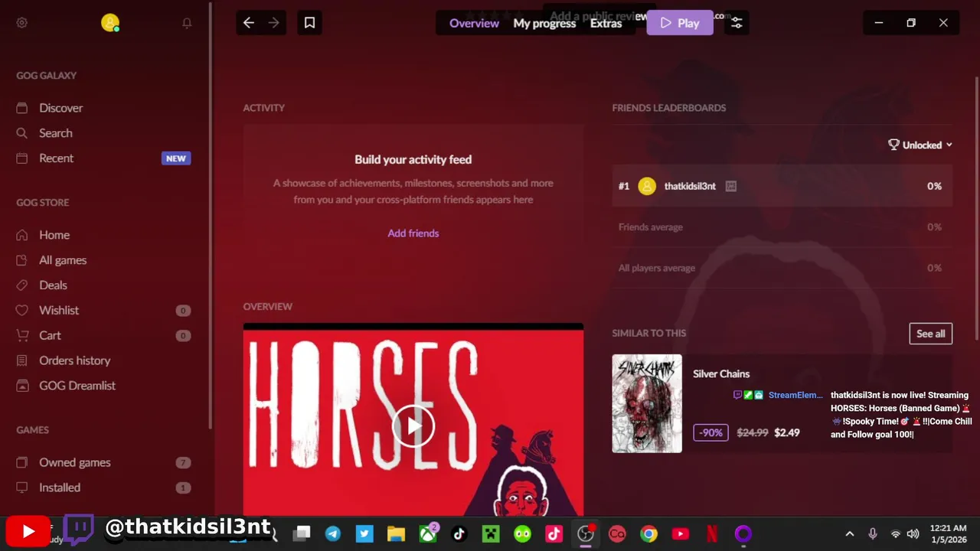Viewport: 980px width, 551px height.
Task: Switch to the Overview tab
Action: click(474, 23)
